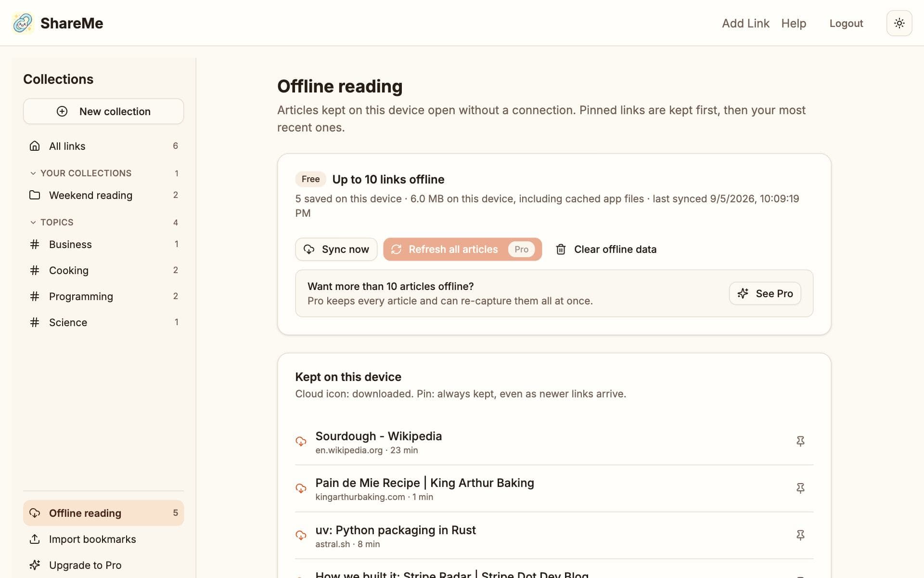Click the cloud icon beside Pain de Mie Recipe
The image size is (924, 578).
pos(301,488)
